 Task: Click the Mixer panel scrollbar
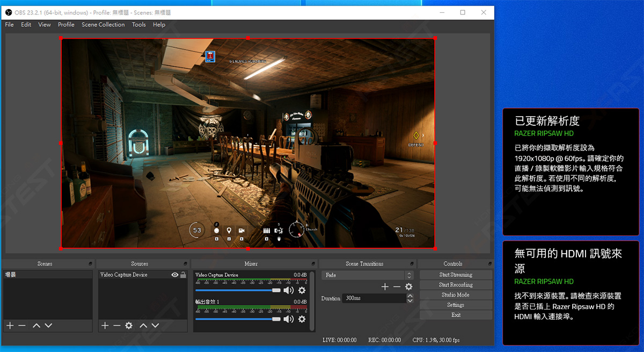(312, 301)
